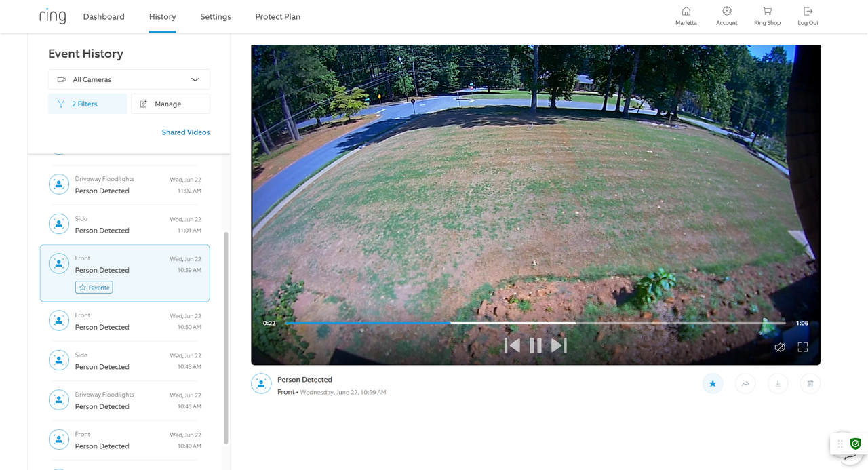Click the Ring logo
Viewport: 868px width, 470px height.
click(x=52, y=16)
